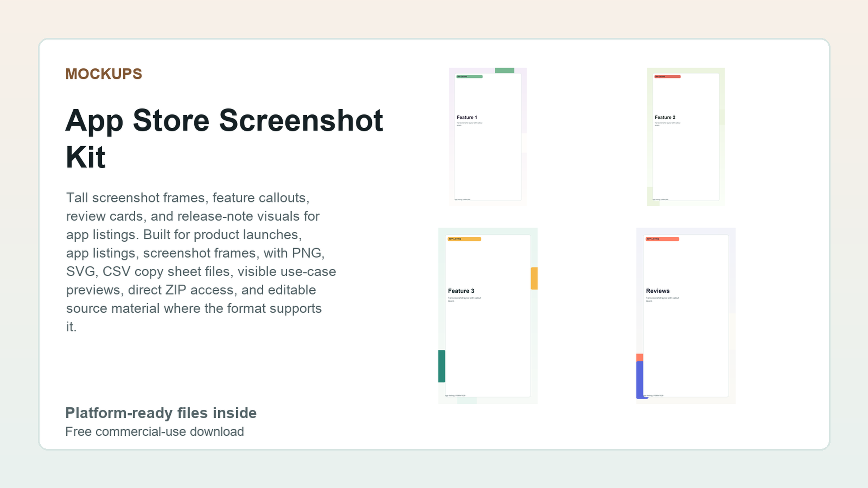Click the App Store Screenshot Kit title
Image resolution: width=868 pixels, height=488 pixels.
pyautogui.click(x=224, y=139)
